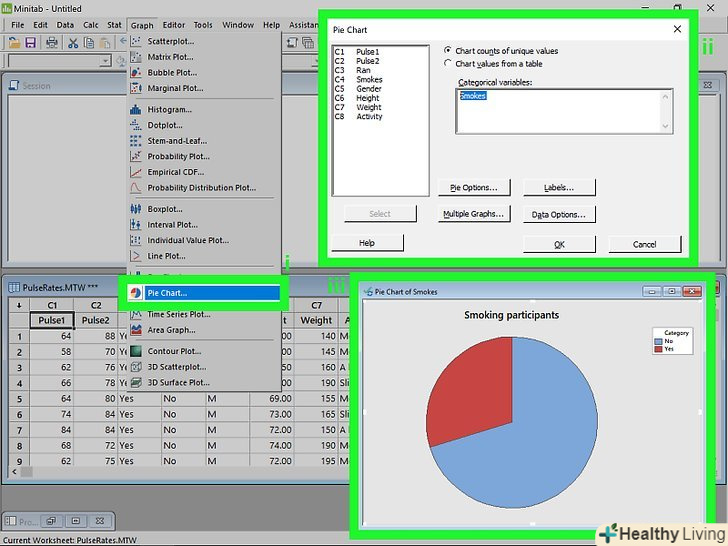This screenshot has height=546, width=728.
Task: Open the Editor menu
Action: (174, 25)
